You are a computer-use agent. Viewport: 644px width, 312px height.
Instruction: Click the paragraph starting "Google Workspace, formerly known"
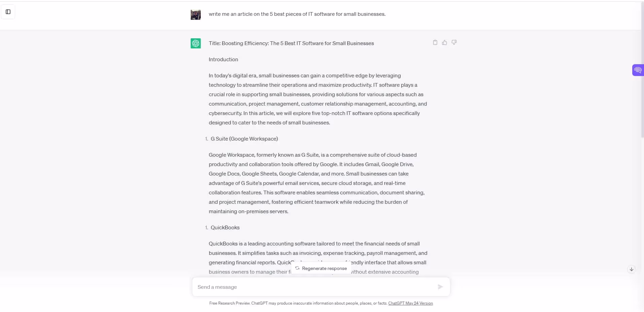click(x=316, y=183)
